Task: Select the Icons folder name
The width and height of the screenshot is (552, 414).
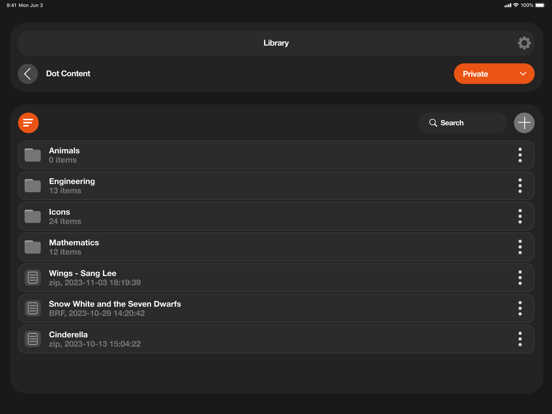Action: click(x=59, y=212)
